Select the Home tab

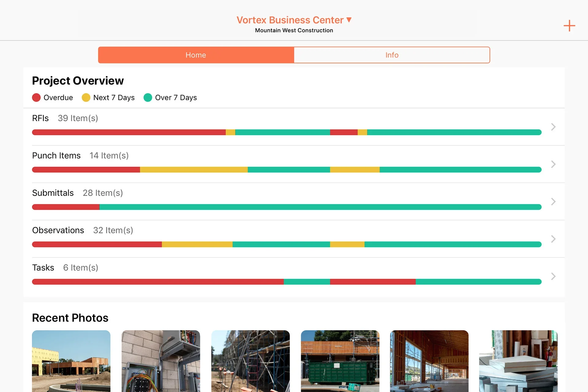[196, 55]
